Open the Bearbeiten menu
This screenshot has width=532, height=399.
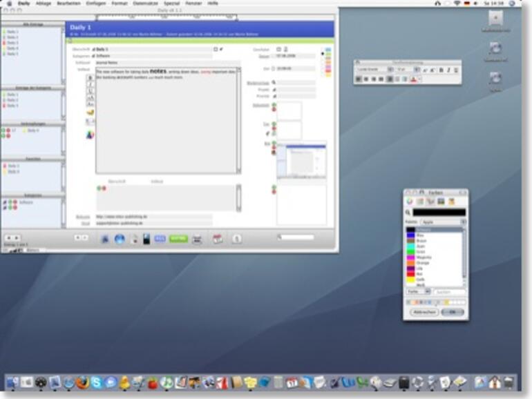tap(68, 3)
